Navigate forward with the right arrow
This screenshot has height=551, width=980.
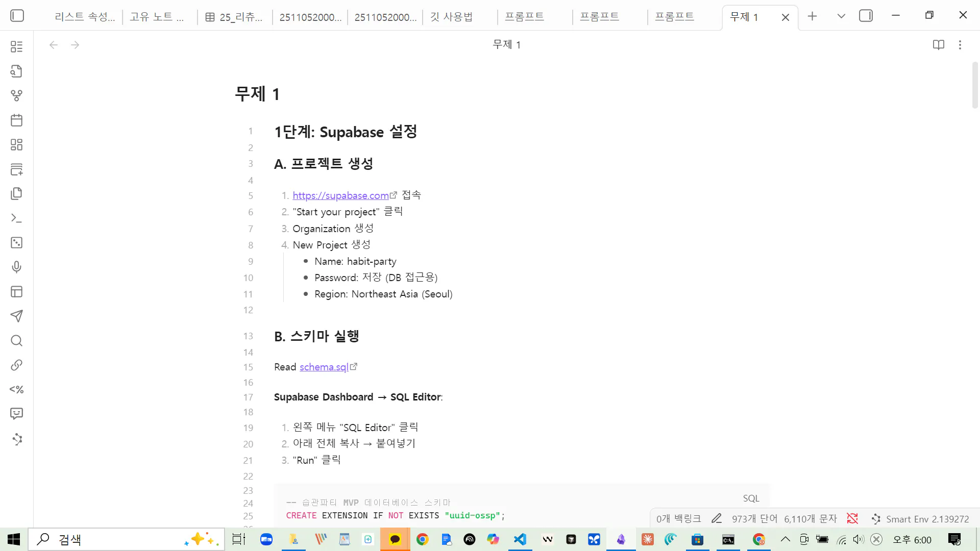click(75, 45)
